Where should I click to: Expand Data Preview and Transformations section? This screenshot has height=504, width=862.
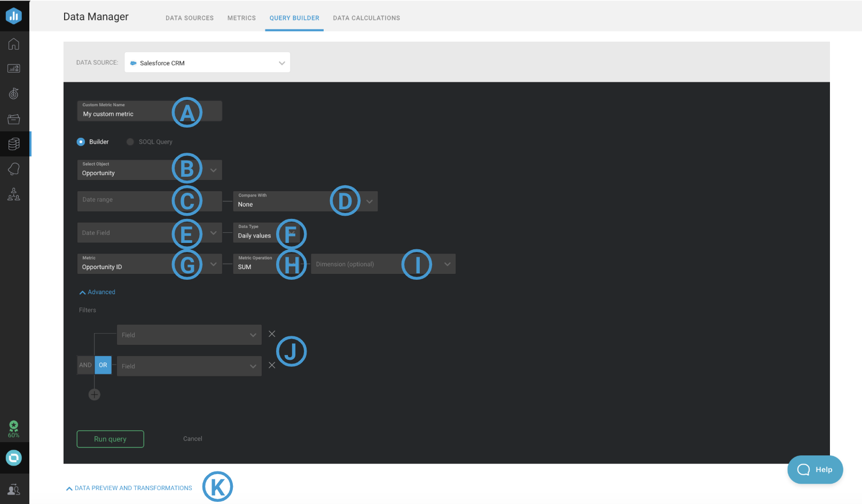coord(129,488)
